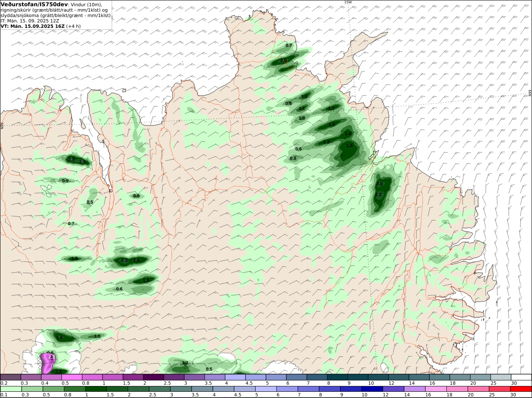This screenshot has width=532, height=398.
Task: Click the rain legend swatch for 5–6
Action: pos(266,389)
